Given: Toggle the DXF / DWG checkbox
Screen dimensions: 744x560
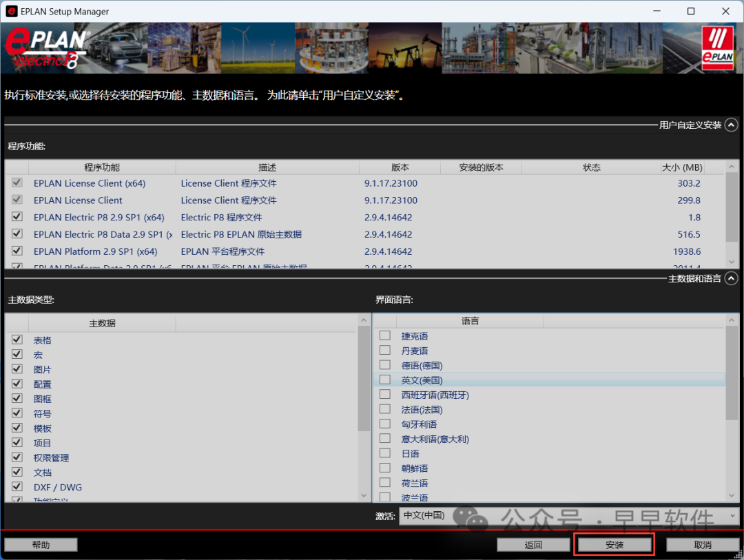Looking at the screenshot, I should pos(17,487).
